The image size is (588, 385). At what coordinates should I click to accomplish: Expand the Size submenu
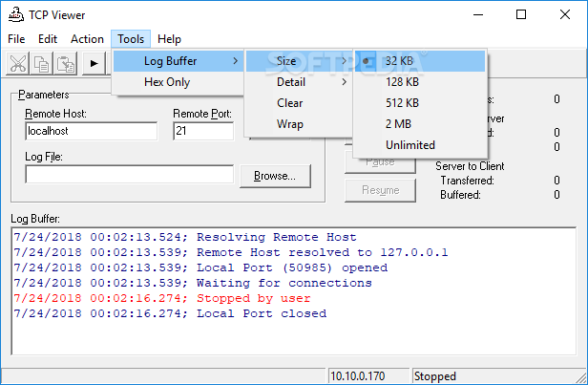(x=299, y=61)
